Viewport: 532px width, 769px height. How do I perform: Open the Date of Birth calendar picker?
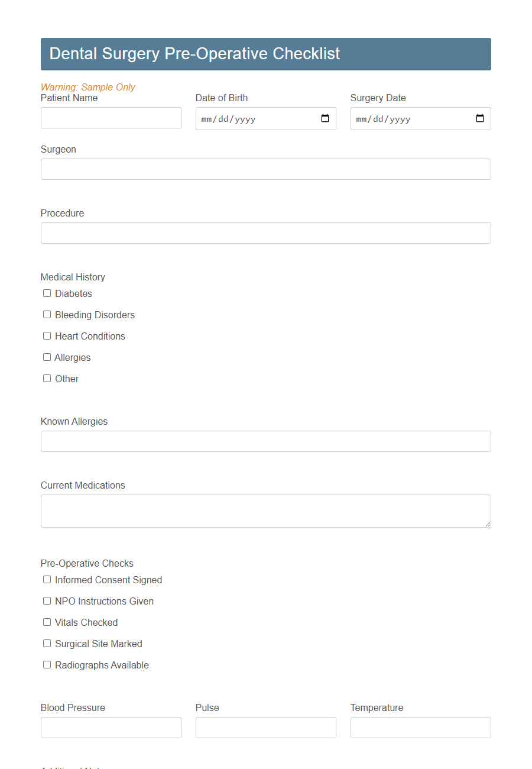(x=325, y=118)
